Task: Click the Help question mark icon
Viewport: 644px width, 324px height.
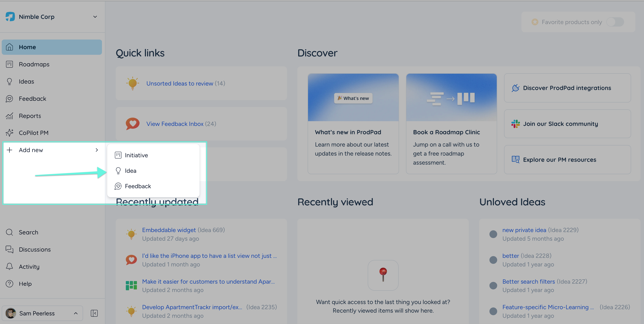Action: click(x=9, y=284)
